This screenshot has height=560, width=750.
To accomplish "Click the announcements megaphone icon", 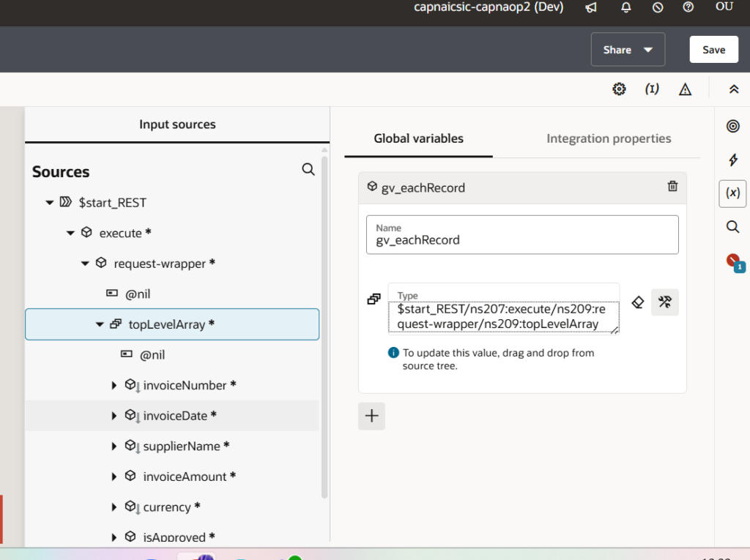I will click(x=590, y=7).
